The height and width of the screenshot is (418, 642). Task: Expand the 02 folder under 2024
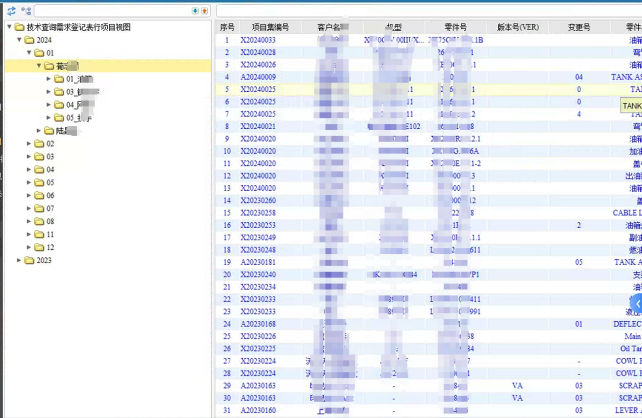click(29, 144)
